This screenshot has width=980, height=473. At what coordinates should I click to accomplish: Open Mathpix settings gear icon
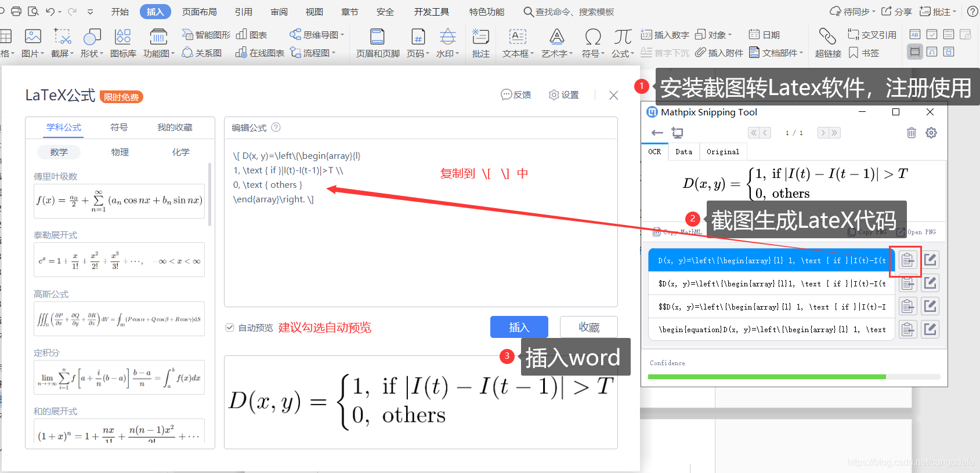[931, 133]
